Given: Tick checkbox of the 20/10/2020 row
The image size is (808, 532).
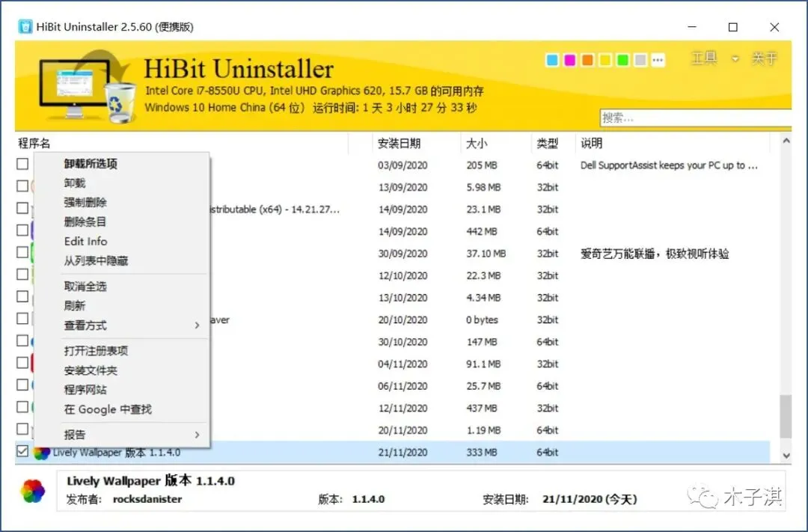Looking at the screenshot, I should 22,319.
